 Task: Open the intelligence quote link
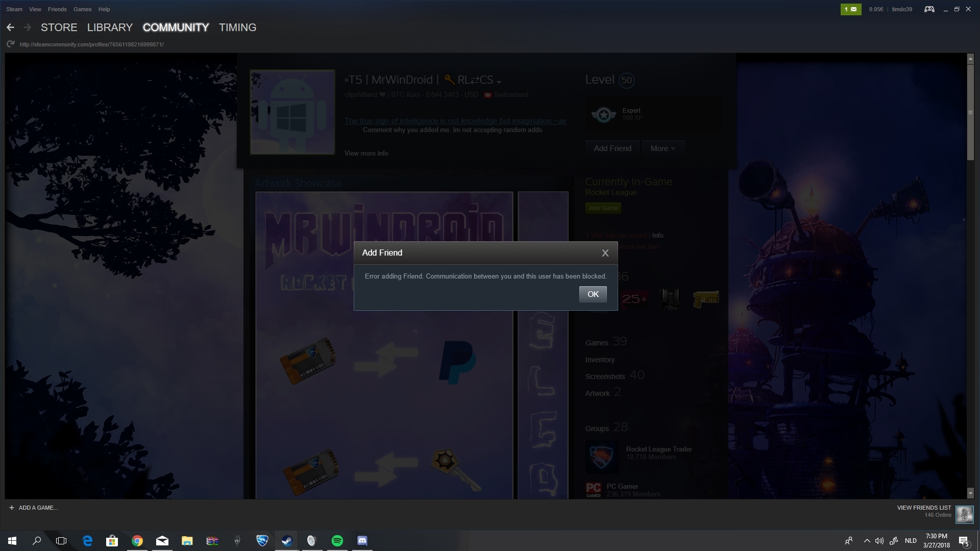pyautogui.click(x=455, y=121)
